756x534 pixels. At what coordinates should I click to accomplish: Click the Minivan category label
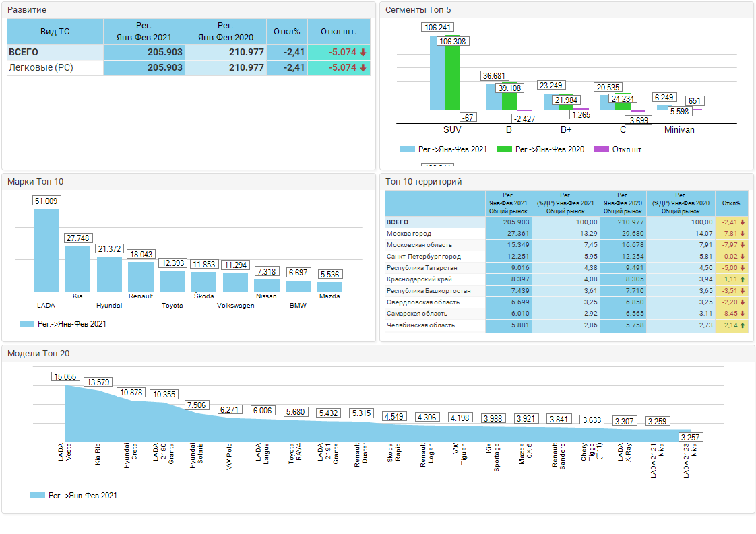(x=679, y=129)
